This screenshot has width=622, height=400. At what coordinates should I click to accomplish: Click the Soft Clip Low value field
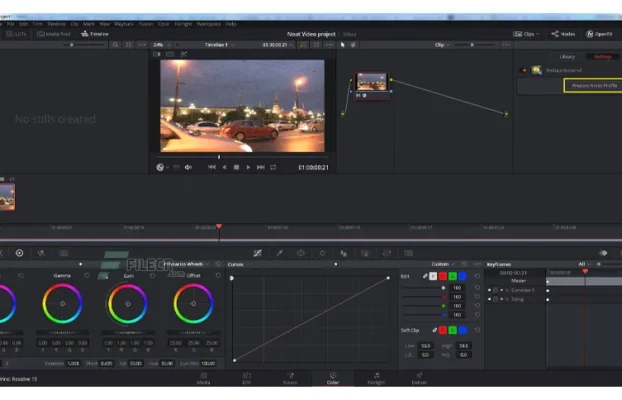[x=425, y=346]
